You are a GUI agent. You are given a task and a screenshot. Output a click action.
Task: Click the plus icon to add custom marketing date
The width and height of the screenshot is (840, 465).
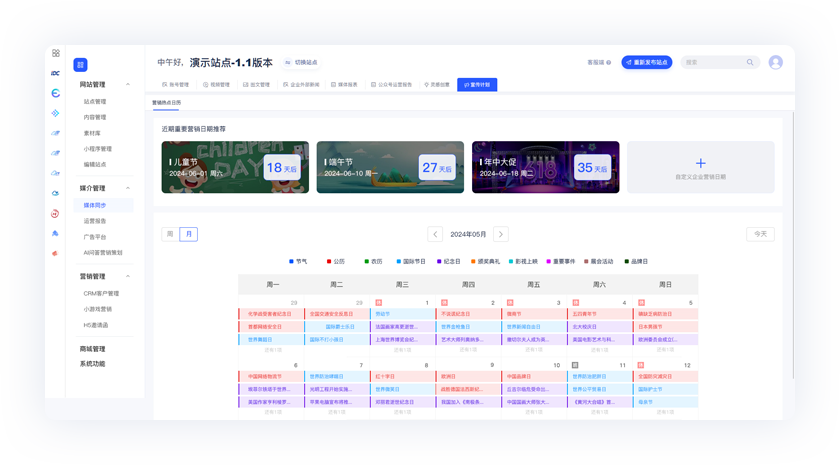tap(700, 163)
